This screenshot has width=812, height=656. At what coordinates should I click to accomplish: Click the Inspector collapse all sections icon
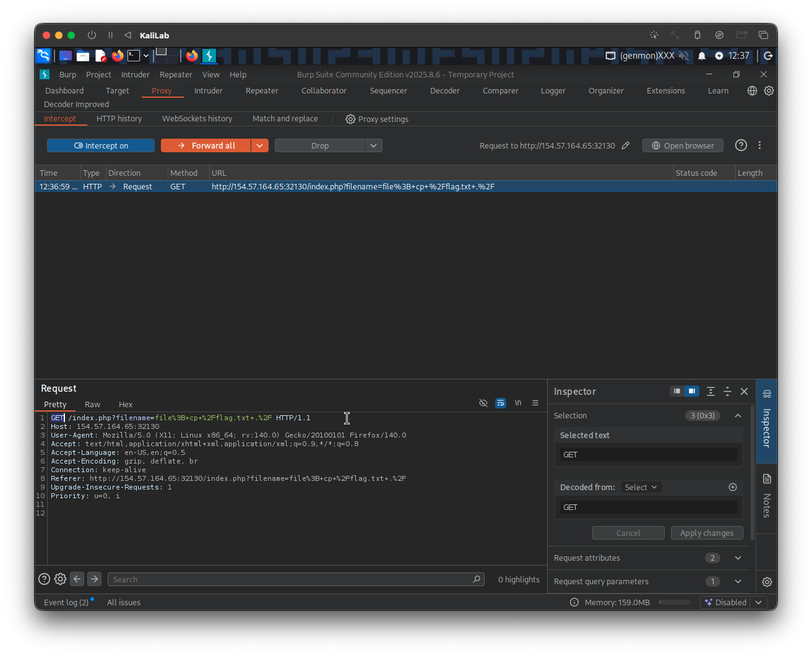coord(727,391)
